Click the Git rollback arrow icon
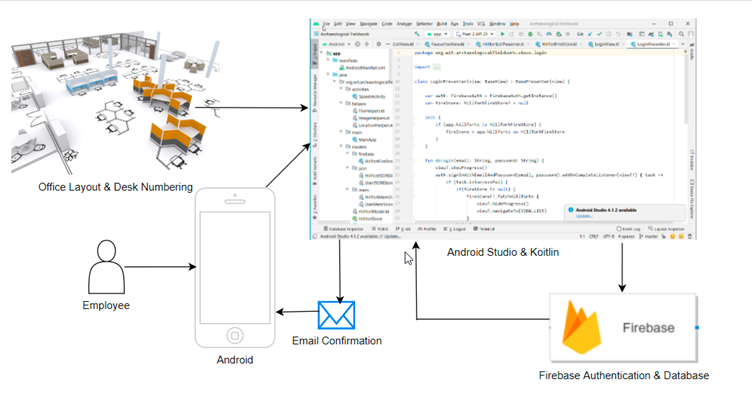Viewport: 752px width, 411px height. (x=618, y=34)
